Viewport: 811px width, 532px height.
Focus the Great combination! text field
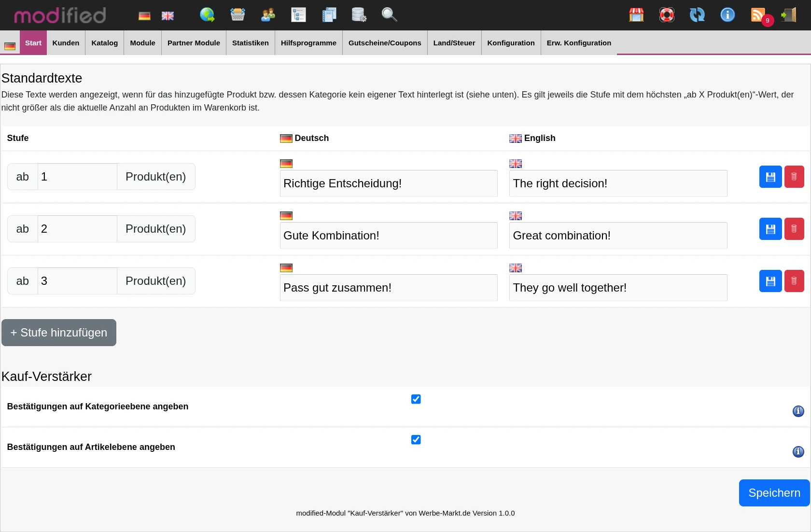click(x=618, y=236)
